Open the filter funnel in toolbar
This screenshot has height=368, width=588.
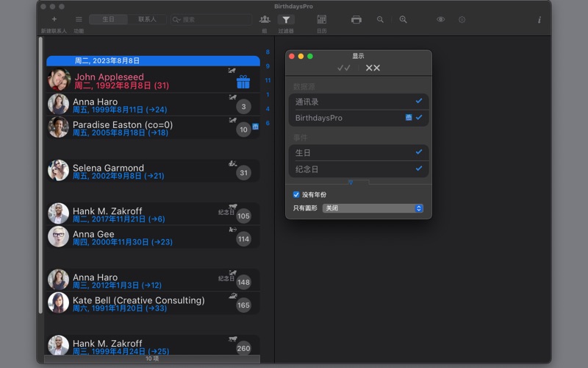(x=286, y=20)
